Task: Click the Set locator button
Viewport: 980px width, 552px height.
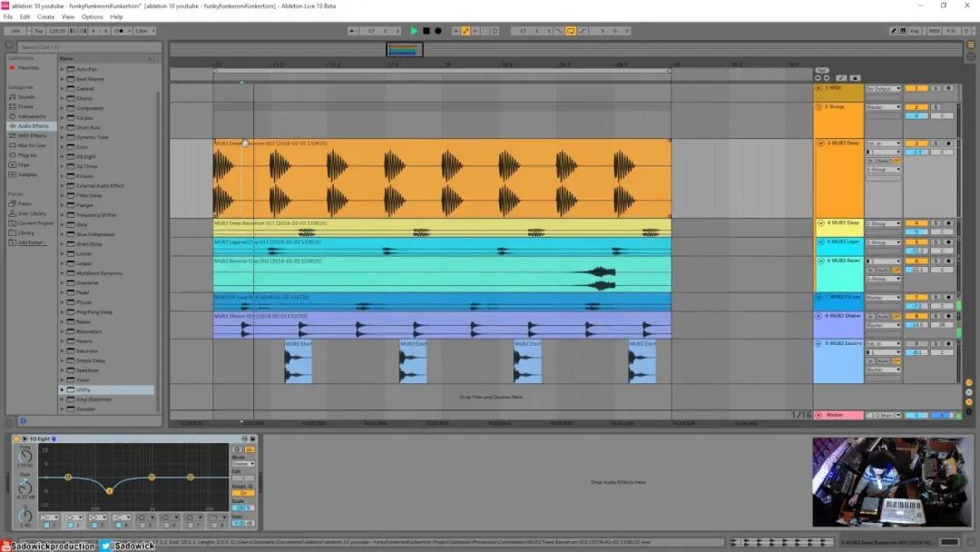Action: 822,70
